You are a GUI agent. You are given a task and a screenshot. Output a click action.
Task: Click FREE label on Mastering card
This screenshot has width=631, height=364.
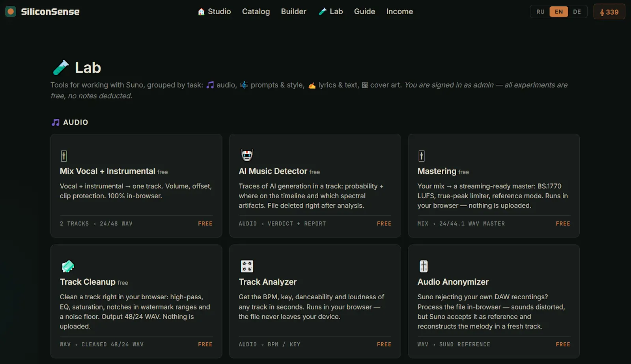coord(563,224)
